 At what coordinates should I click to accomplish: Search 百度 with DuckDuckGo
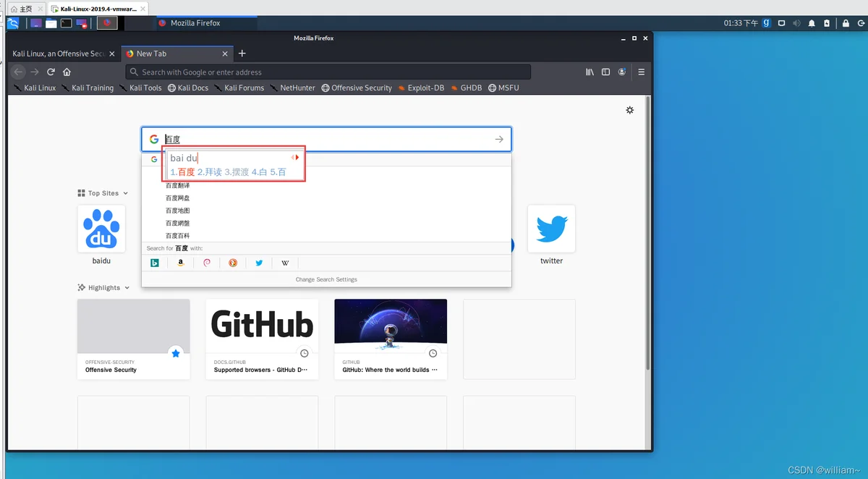pos(233,263)
